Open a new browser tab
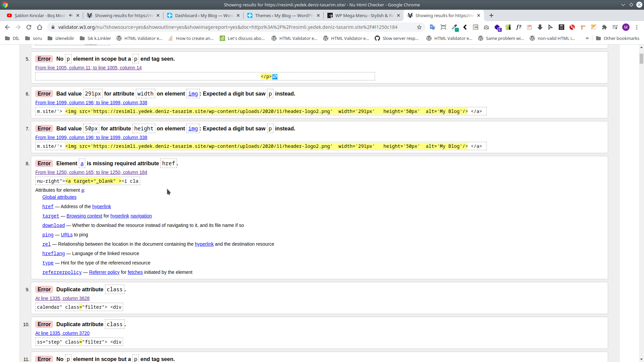 (x=491, y=15)
